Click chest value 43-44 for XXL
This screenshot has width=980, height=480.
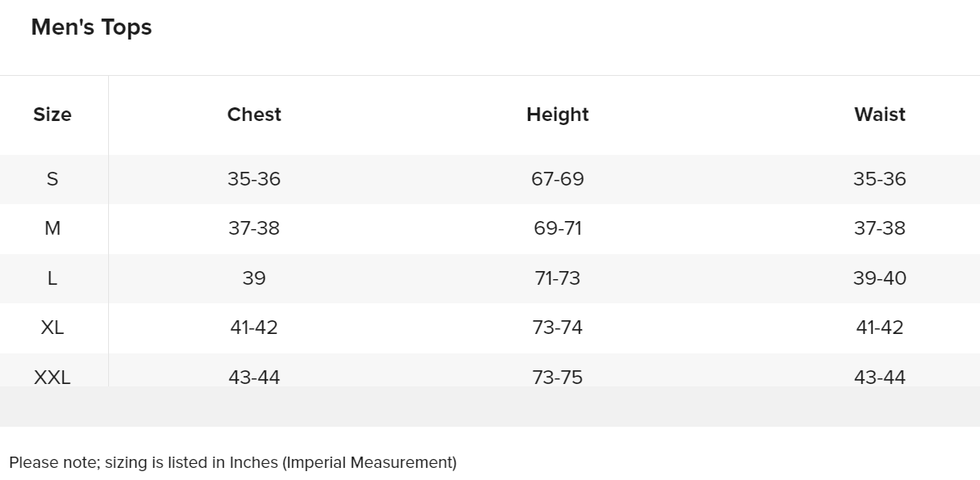(254, 377)
